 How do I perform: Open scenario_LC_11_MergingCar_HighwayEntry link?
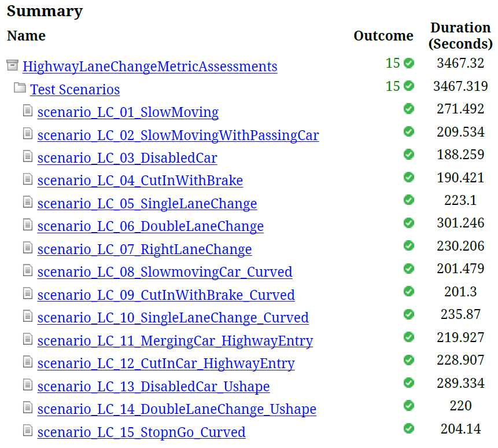175,341
